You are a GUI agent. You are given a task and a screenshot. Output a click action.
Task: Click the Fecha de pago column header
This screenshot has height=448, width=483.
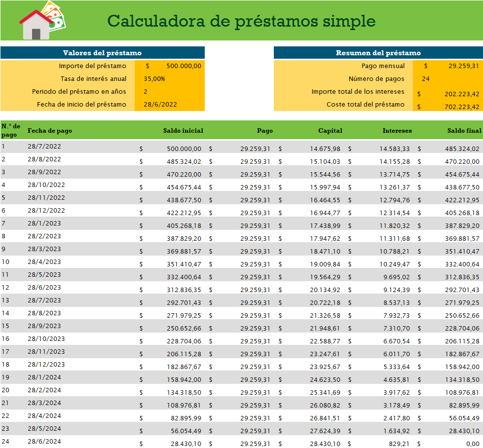tap(50, 131)
